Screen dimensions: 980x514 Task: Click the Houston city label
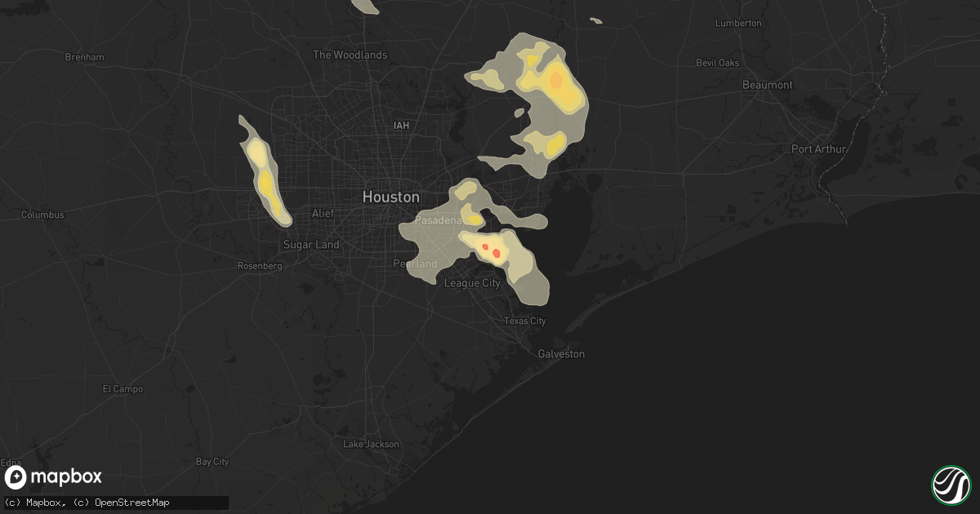[391, 197]
